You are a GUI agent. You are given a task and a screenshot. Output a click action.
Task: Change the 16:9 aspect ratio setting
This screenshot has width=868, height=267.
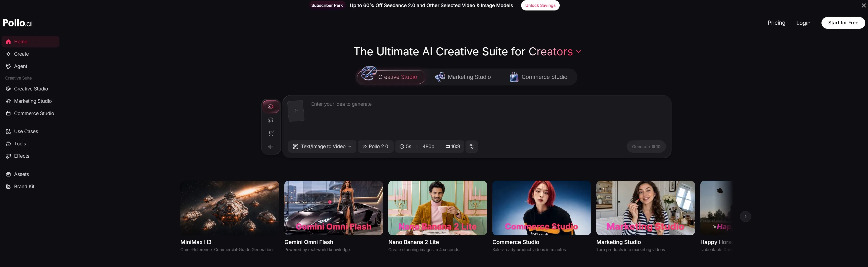452,146
